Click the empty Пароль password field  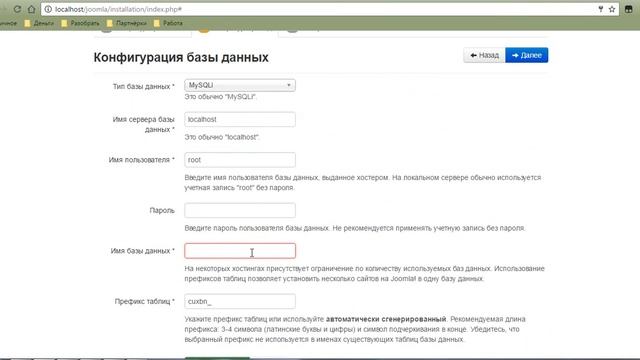(240, 211)
